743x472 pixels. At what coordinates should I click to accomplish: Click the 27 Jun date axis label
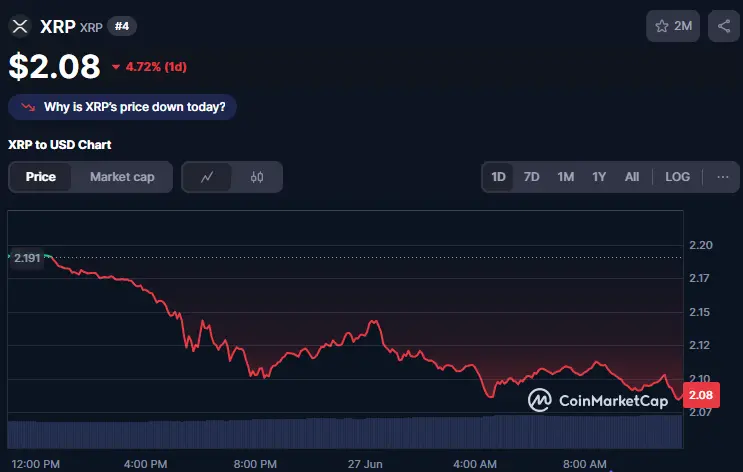tap(365, 464)
